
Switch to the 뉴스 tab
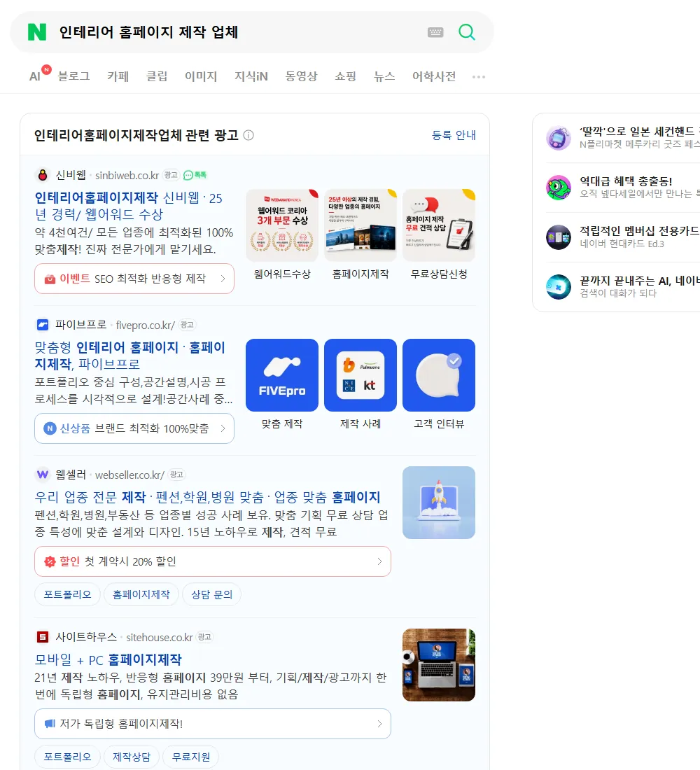(x=384, y=76)
